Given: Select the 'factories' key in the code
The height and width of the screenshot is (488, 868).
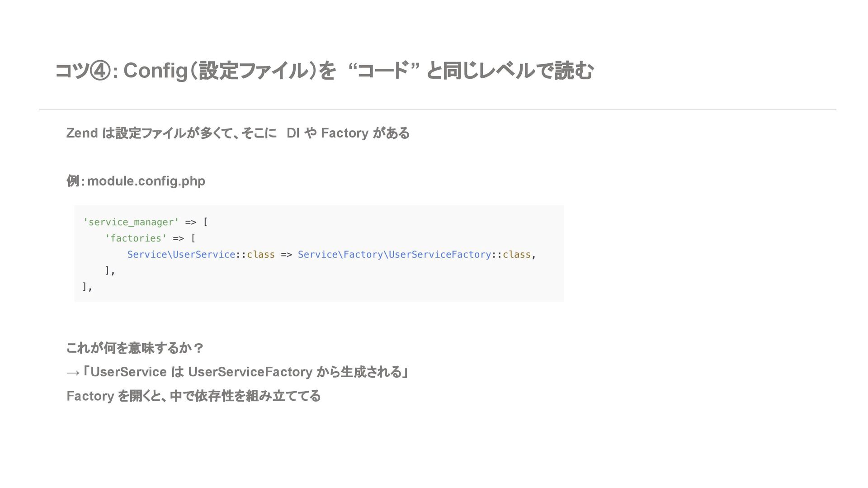Looking at the screenshot, I should click(136, 238).
